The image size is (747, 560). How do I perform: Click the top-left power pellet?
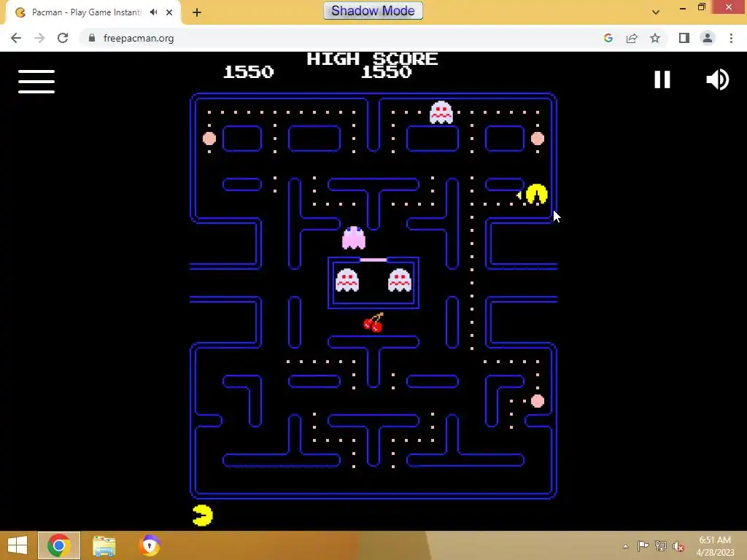209,139
